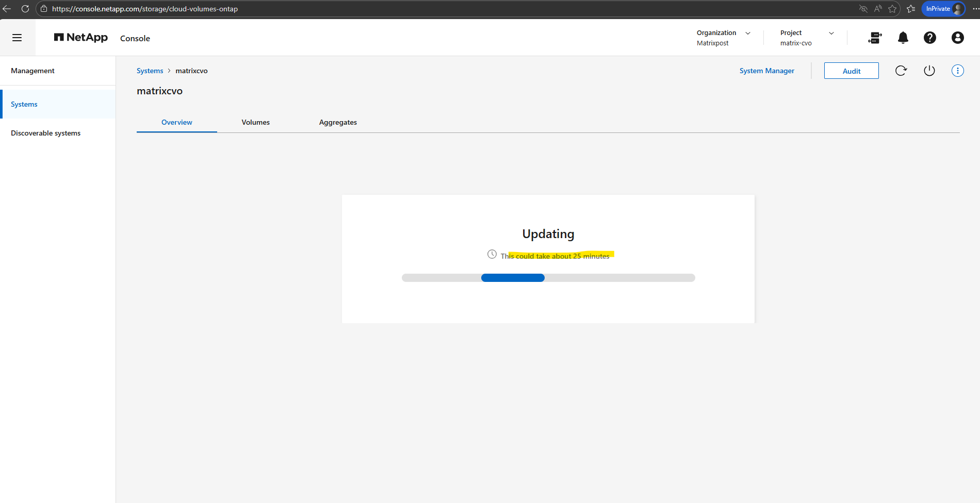Switch to the Volumes tab

256,122
